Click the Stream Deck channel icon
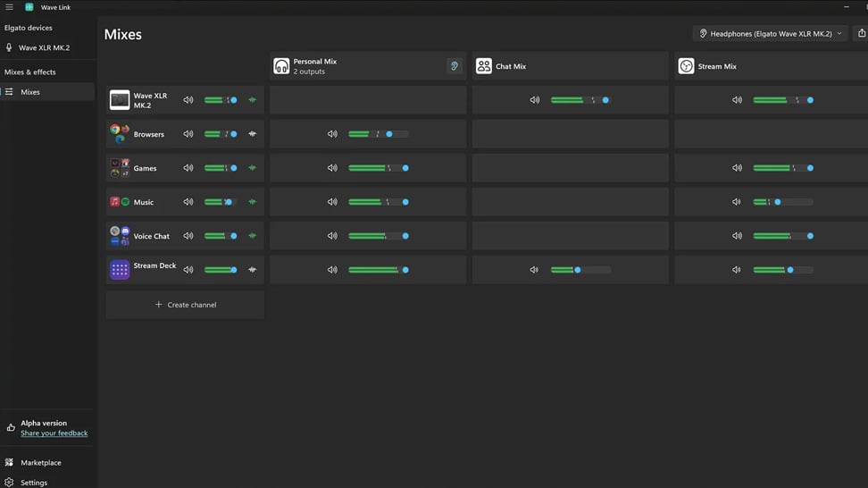Screen dimensions: 868x488 point(120,270)
